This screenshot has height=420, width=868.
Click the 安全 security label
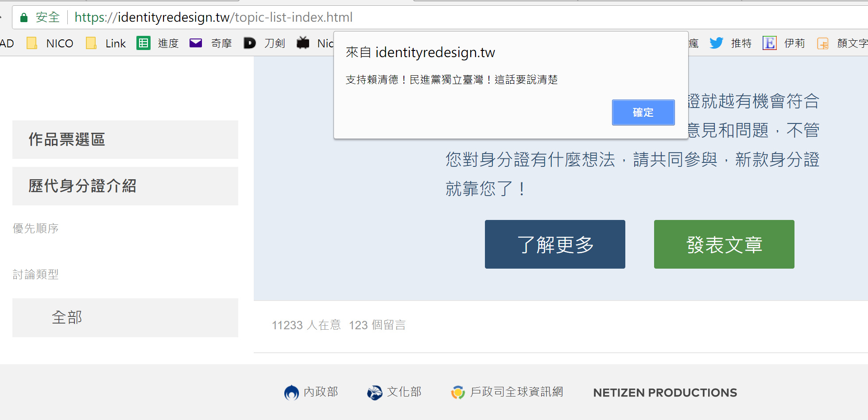(x=48, y=17)
